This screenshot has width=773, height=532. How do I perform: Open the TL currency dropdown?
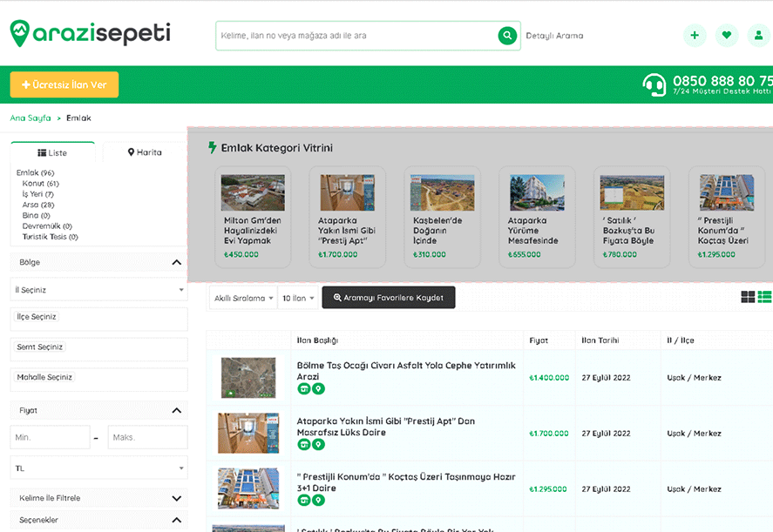click(98, 468)
